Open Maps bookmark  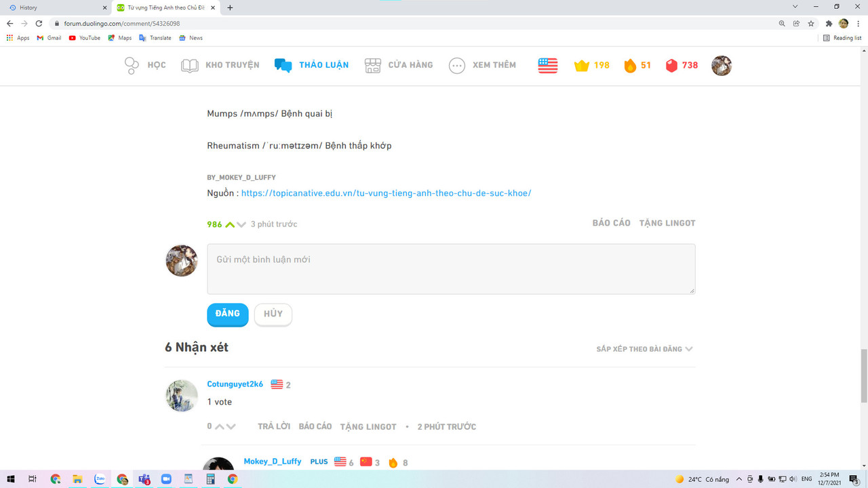pos(120,38)
